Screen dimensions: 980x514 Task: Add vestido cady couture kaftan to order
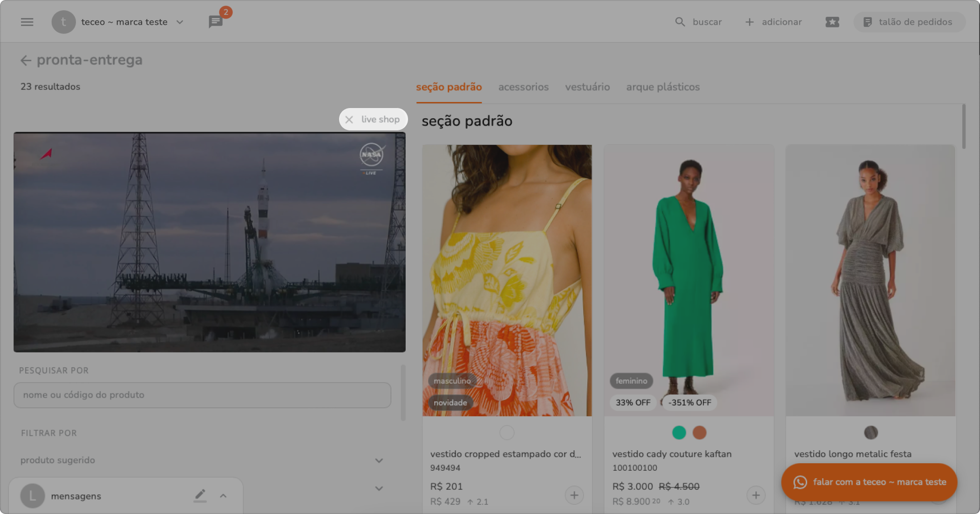755,495
